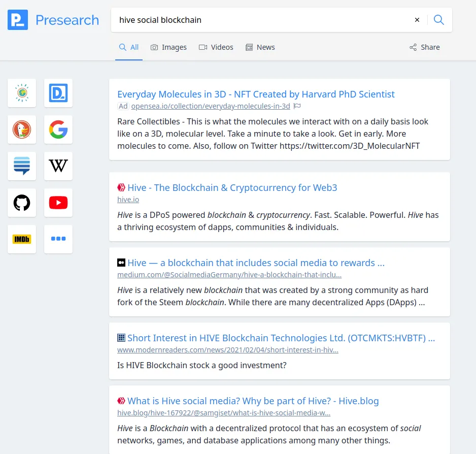Show more providers with three-dots icon
This screenshot has height=454, width=476.
point(58,239)
